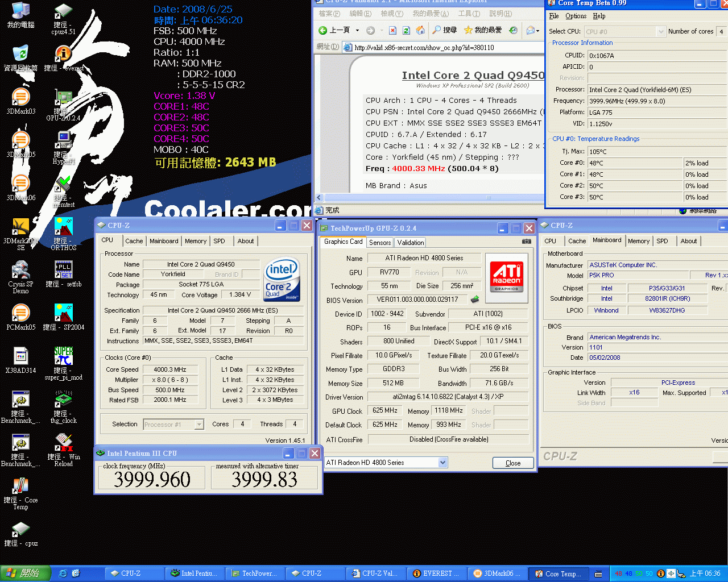This screenshot has width=728, height=582.
Task: Open the Win Reload desktop shortcut
Action: [x=63, y=450]
